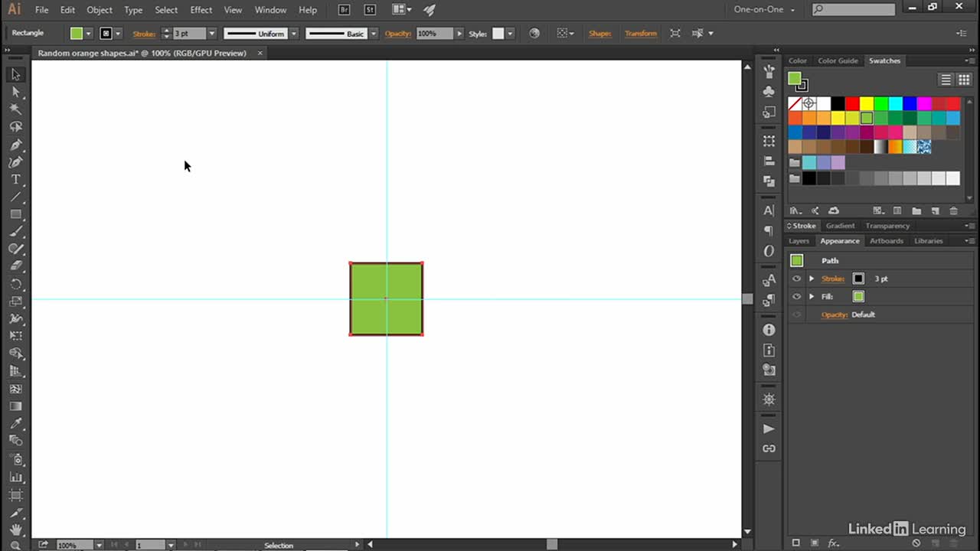Click the Opacity link in control bar
Image resolution: width=980 pixels, height=551 pixels.
pos(398,34)
